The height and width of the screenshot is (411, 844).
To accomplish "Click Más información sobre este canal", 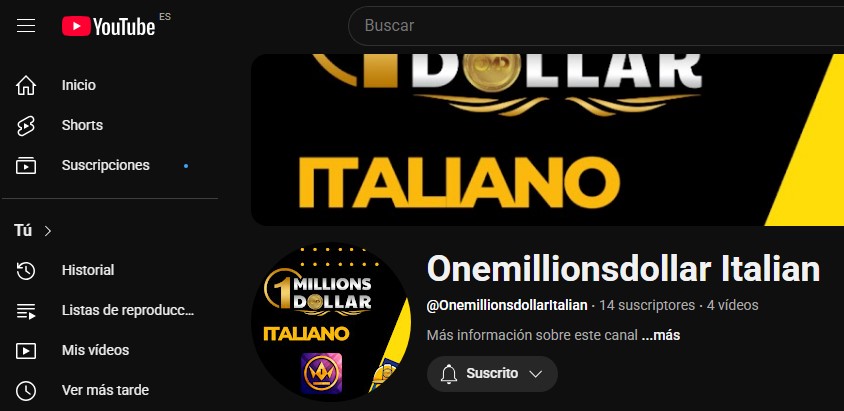I will tap(532, 335).
